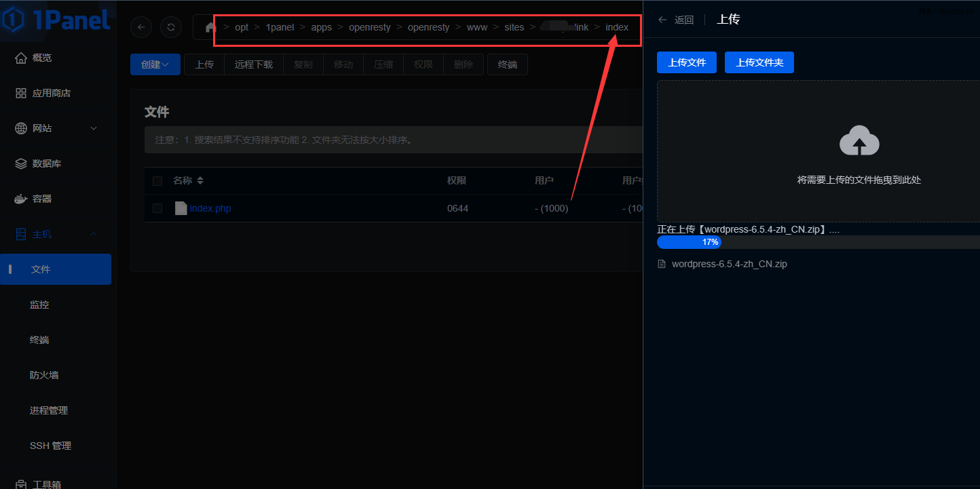Click the 终端 toolbar button
Viewport: 980px width, 489px height.
(508, 64)
